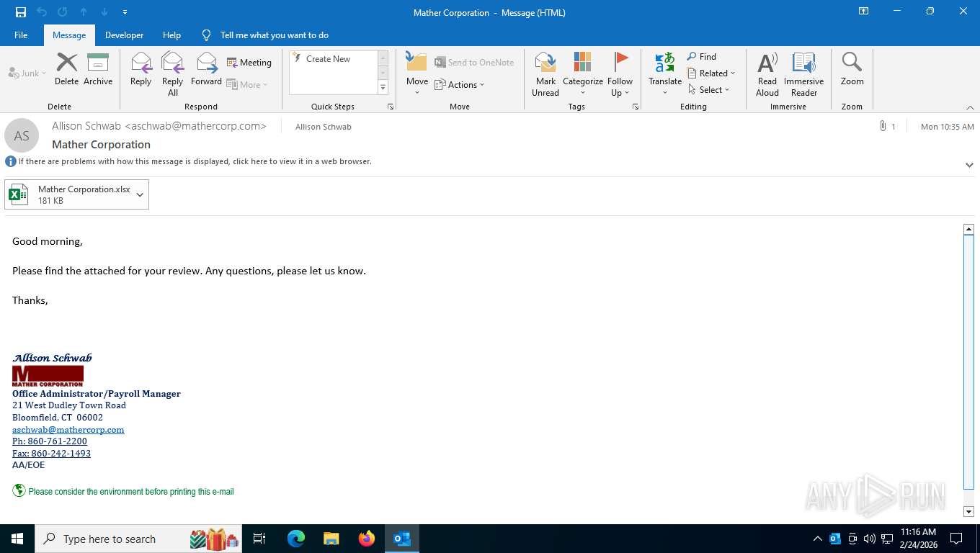The height and width of the screenshot is (553, 980).
Task: Reply with a Meeting
Action: click(249, 63)
